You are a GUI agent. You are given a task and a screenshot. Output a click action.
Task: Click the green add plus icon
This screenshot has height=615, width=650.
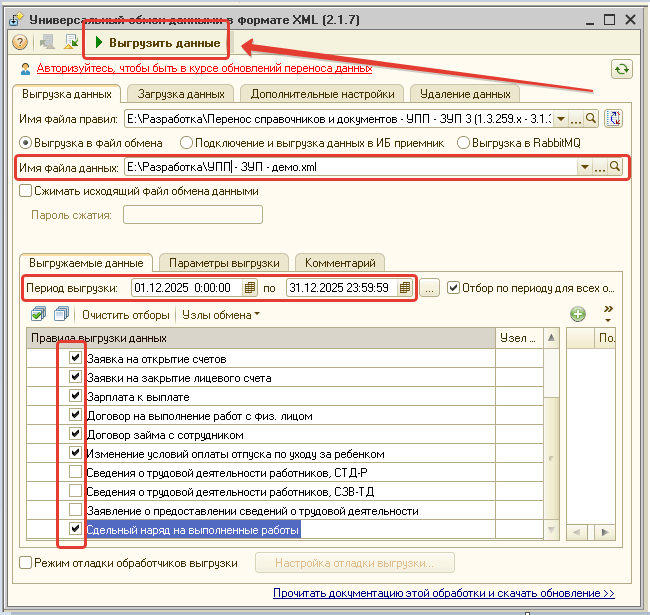[577, 314]
